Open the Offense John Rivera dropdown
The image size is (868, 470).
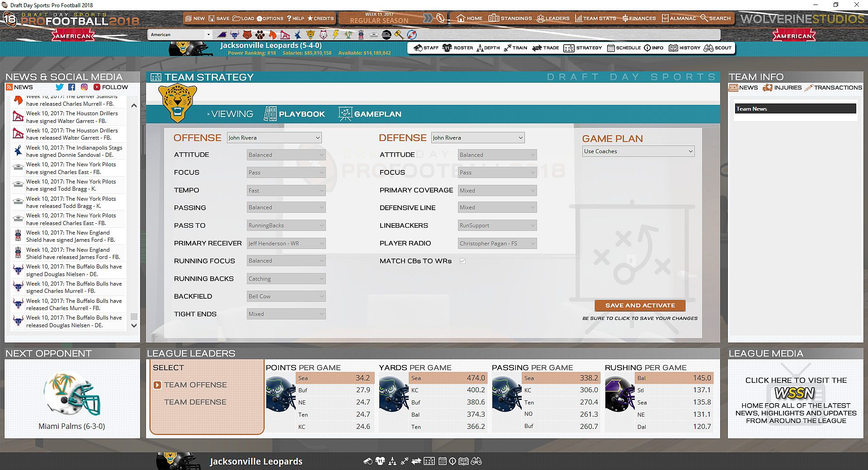click(274, 138)
